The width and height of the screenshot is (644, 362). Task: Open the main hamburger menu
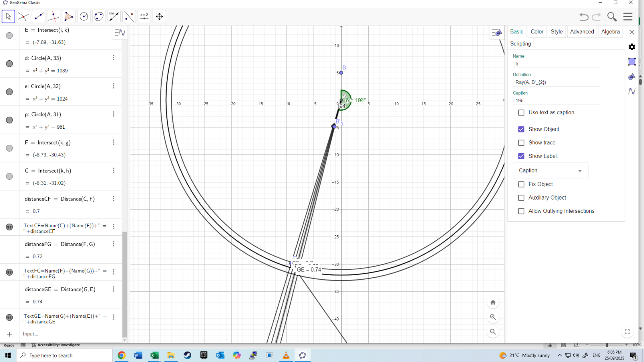click(x=628, y=16)
